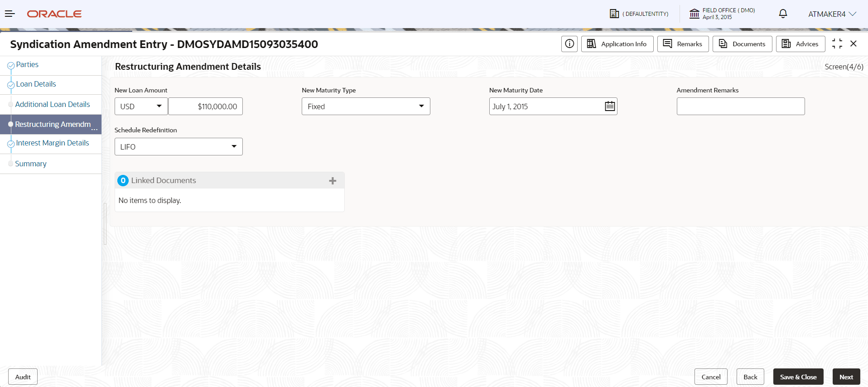Go back to the previous screen
Screen dimensions: 868x387
[x=750, y=377]
